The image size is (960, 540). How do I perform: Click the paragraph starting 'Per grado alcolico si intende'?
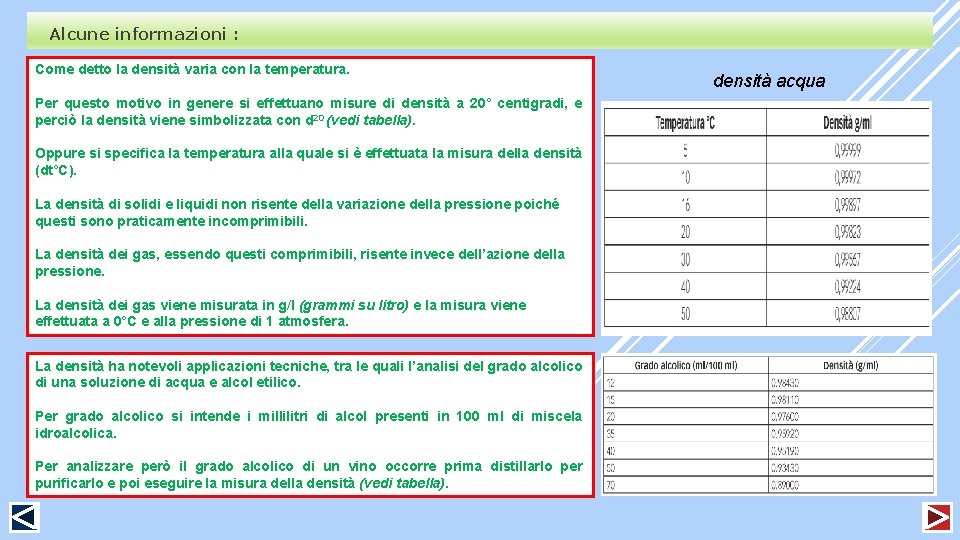[x=309, y=424]
